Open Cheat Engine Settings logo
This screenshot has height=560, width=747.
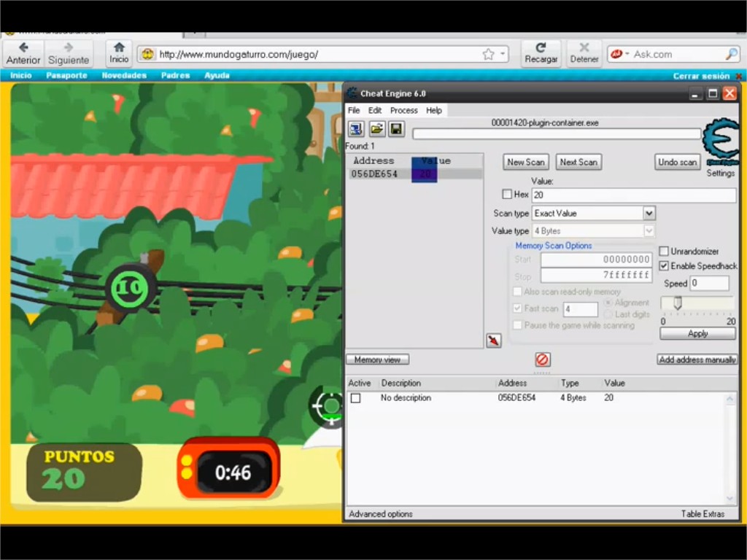(x=720, y=143)
